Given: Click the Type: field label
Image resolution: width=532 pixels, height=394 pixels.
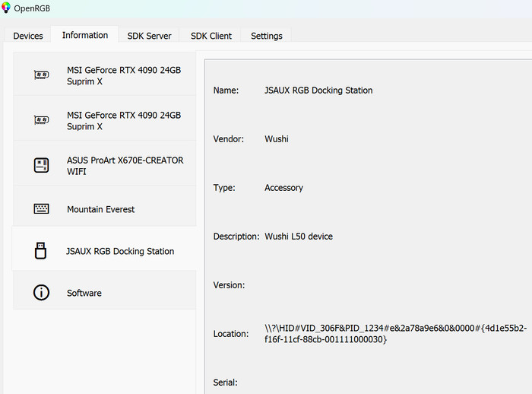Looking at the screenshot, I should pos(224,188).
